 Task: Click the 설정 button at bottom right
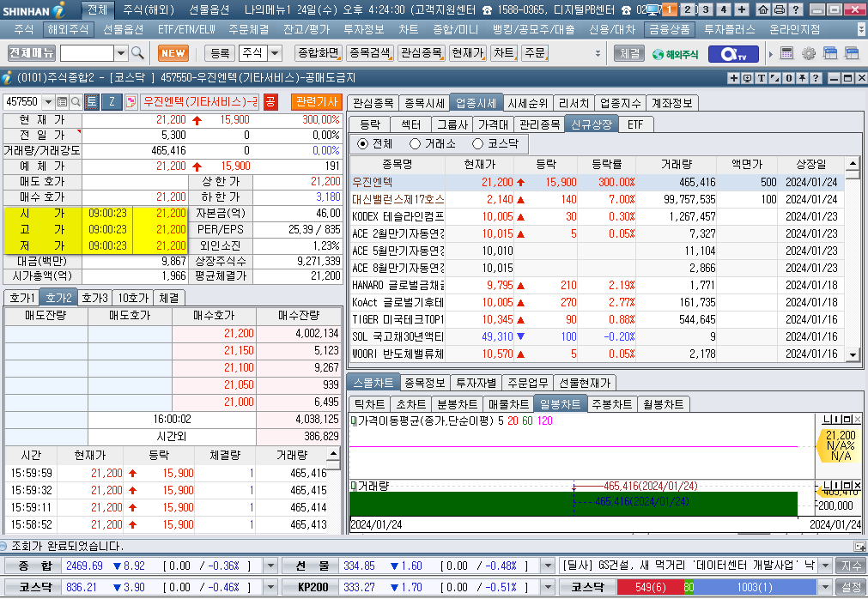pos(852,587)
